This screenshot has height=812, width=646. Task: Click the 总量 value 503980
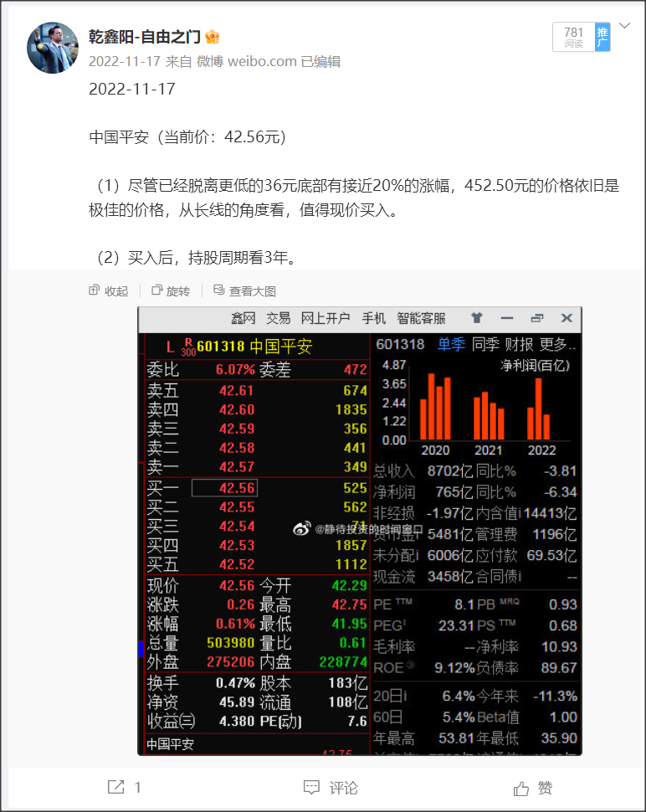tap(231, 643)
